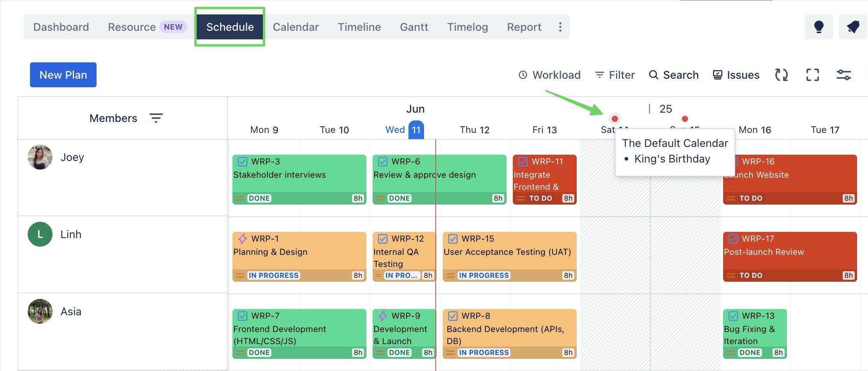Click the sync refresh icon
This screenshot has width=868, height=371.
[781, 75]
